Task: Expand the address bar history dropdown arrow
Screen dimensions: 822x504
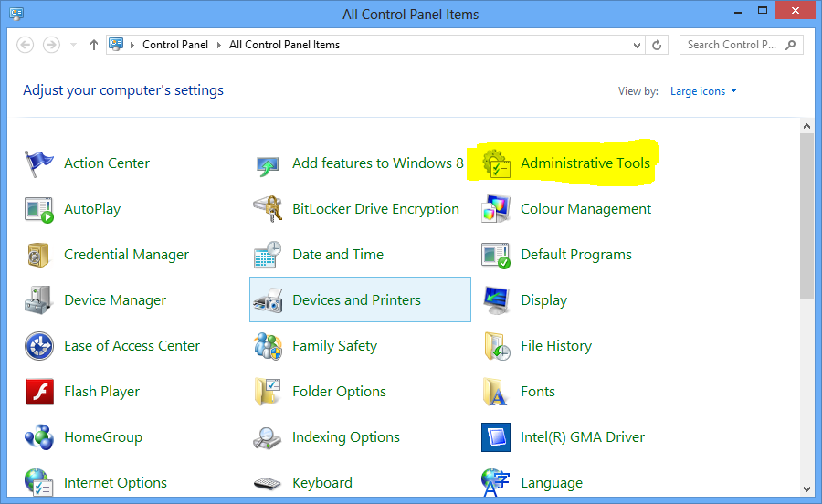Action: point(637,45)
